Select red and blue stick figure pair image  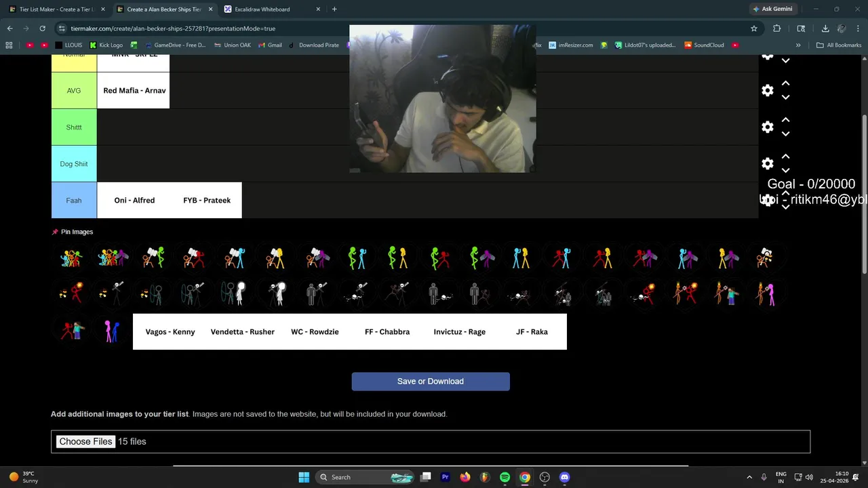(561, 258)
